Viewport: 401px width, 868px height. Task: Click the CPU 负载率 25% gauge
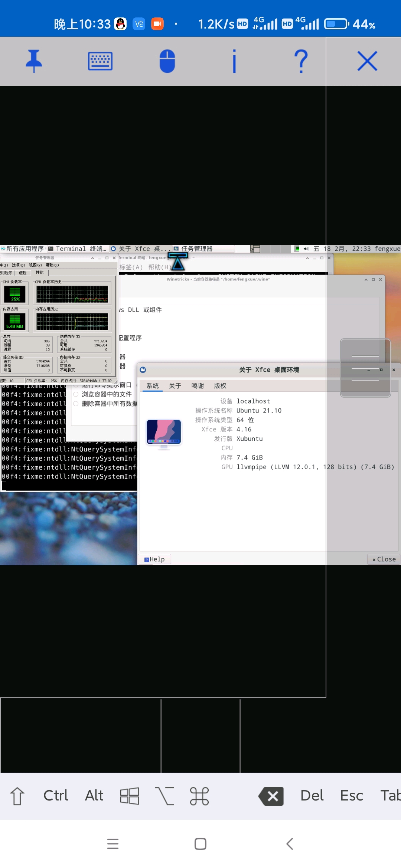[x=15, y=294]
